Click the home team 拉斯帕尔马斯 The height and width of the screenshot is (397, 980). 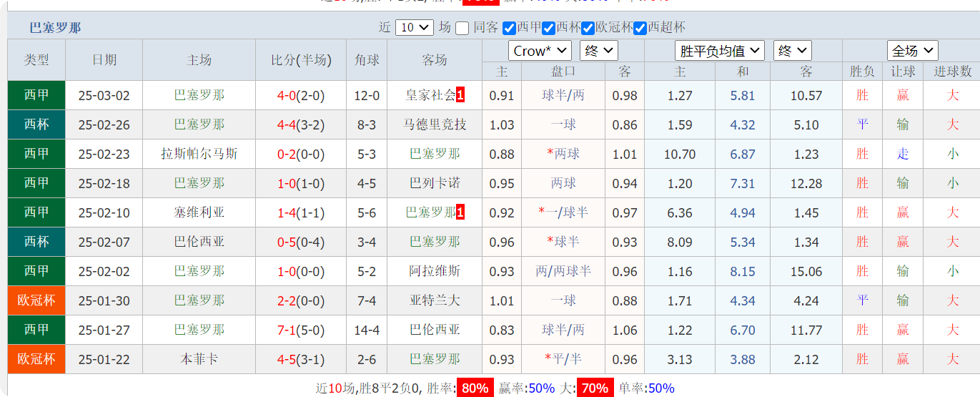tap(199, 154)
